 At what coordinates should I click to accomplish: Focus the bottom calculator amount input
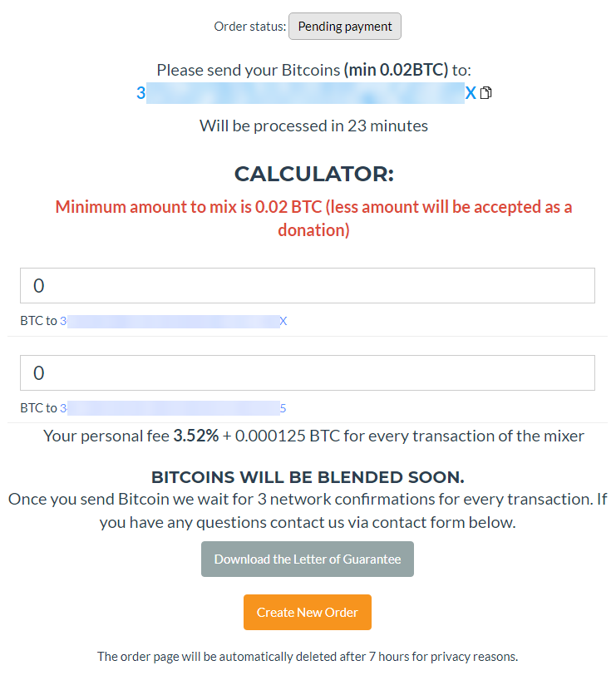click(x=308, y=372)
